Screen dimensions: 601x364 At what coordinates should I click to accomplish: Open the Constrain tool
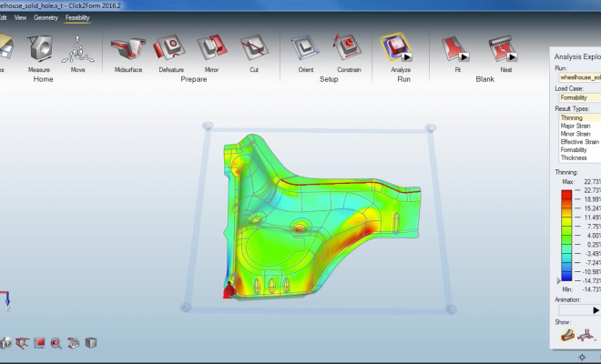(348, 49)
